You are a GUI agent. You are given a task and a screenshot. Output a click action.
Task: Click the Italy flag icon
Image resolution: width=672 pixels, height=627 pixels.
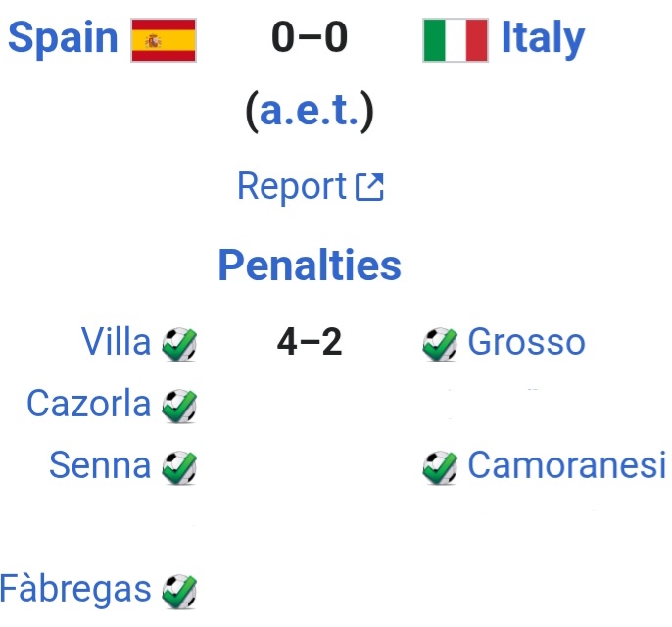tap(456, 40)
